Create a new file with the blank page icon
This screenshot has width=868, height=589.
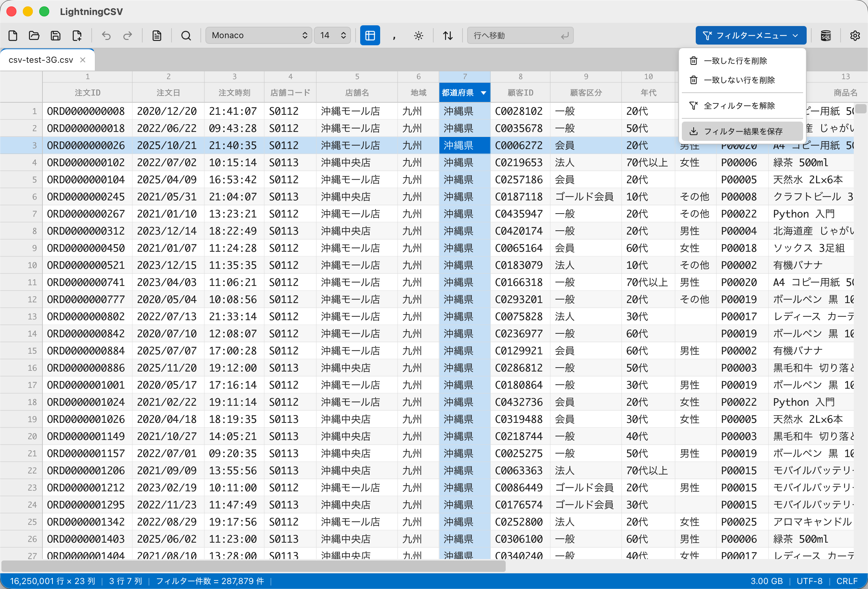[x=13, y=36]
